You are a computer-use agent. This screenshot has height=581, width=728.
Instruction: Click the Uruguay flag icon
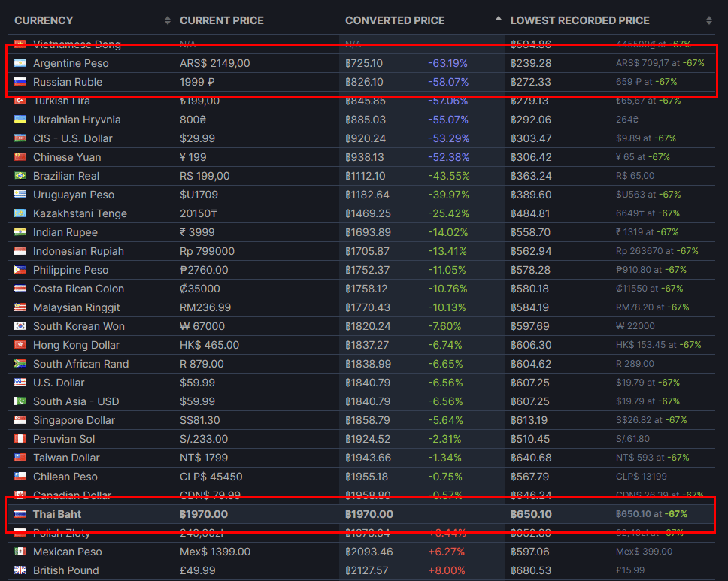[20, 195]
